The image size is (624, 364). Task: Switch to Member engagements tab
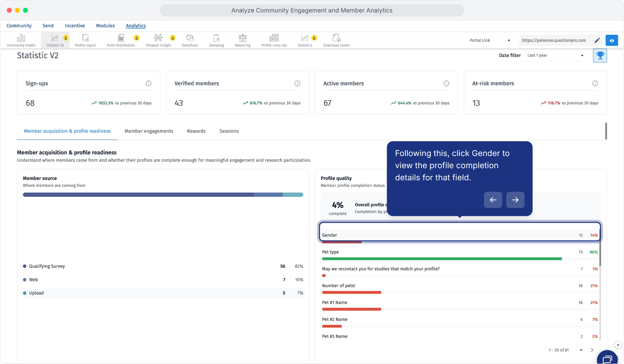(149, 131)
